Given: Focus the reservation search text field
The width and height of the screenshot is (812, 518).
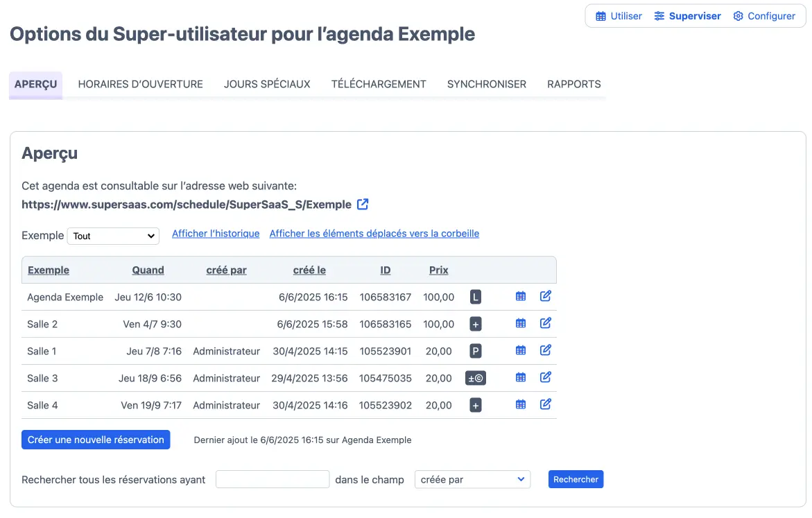Looking at the screenshot, I should [x=273, y=479].
